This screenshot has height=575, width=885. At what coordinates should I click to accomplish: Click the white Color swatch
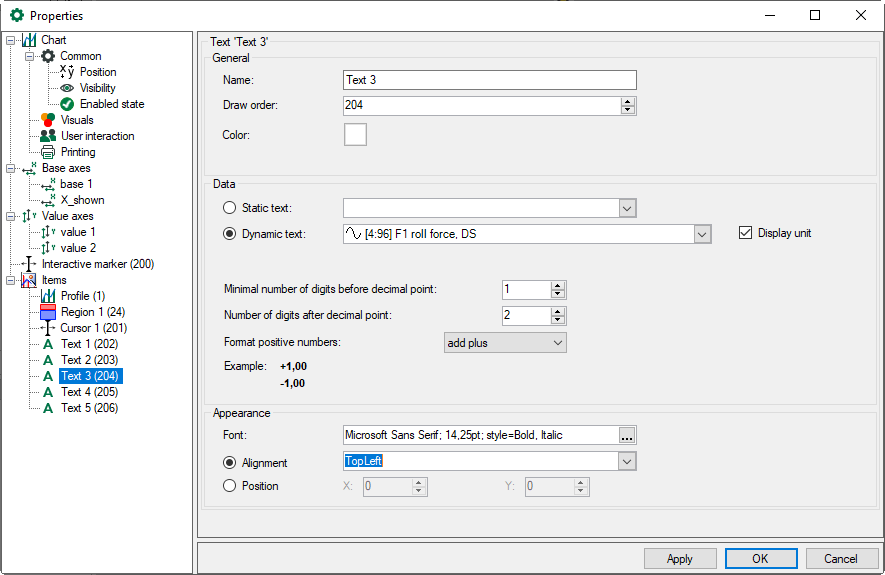pos(355,134)
